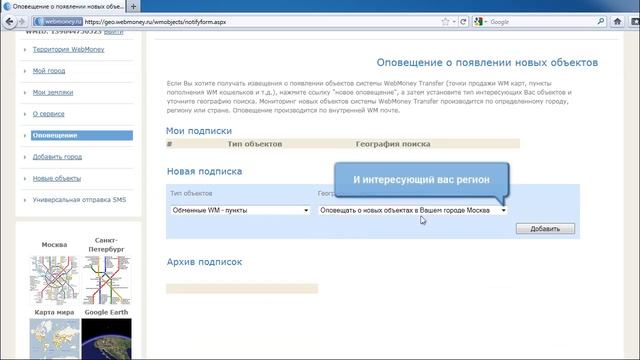640x360 pixels.
Task: Open the Новые объекты sidebar link
Action: pos(57,178)
